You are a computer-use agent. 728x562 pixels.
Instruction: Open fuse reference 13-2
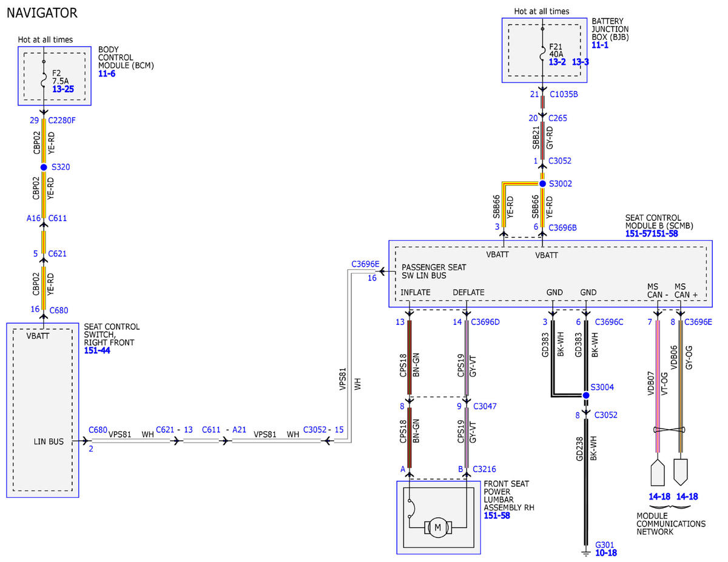(558, 62)
